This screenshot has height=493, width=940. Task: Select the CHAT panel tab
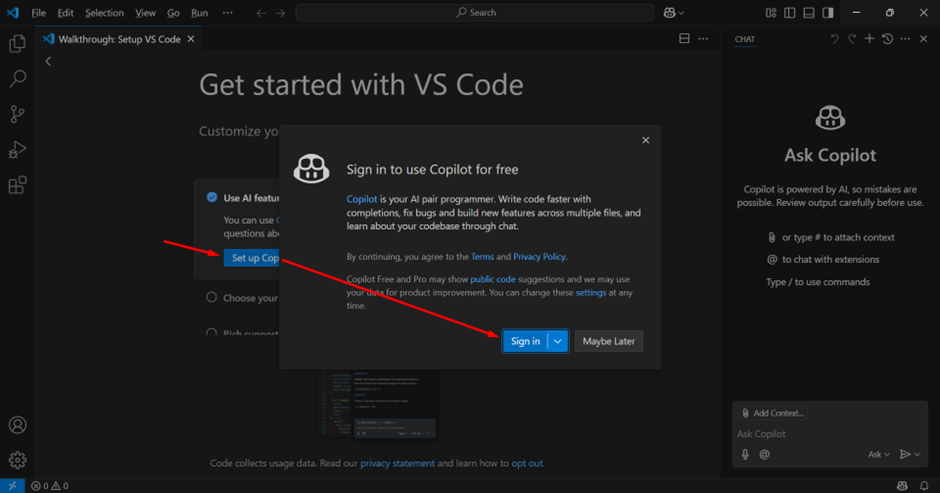tap(745, 39)
